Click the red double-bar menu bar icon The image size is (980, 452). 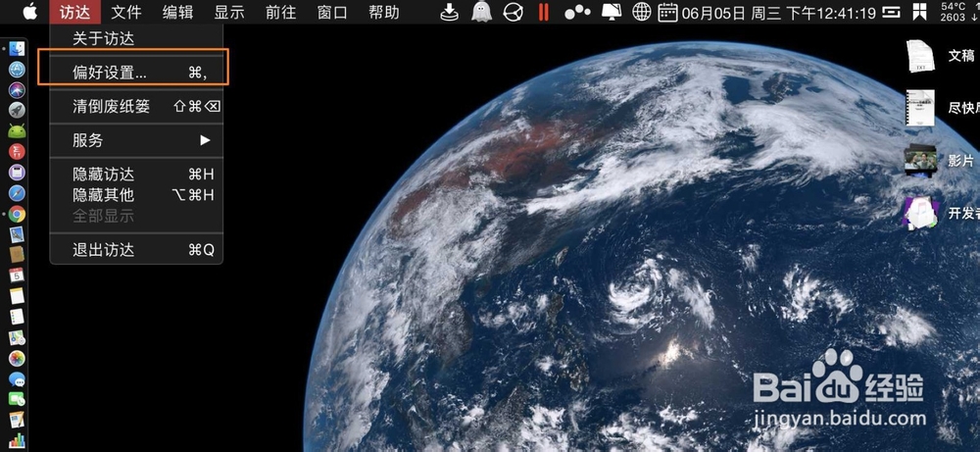tap(544, 12)
